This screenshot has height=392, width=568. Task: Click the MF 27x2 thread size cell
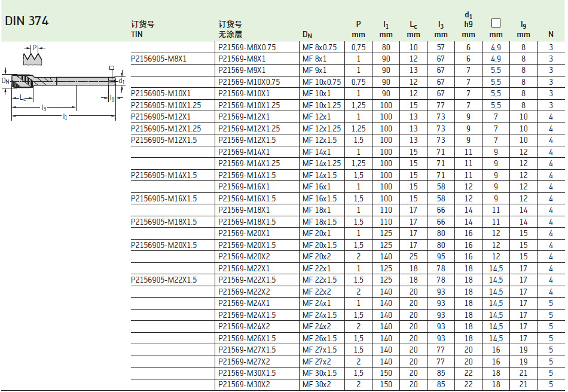click(x=317, y=362)
